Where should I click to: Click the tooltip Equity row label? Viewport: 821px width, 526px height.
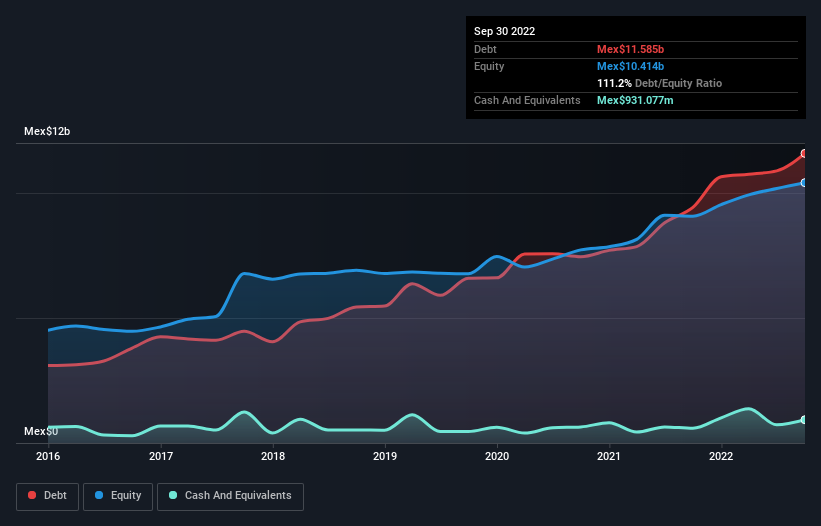coord(489,66)
